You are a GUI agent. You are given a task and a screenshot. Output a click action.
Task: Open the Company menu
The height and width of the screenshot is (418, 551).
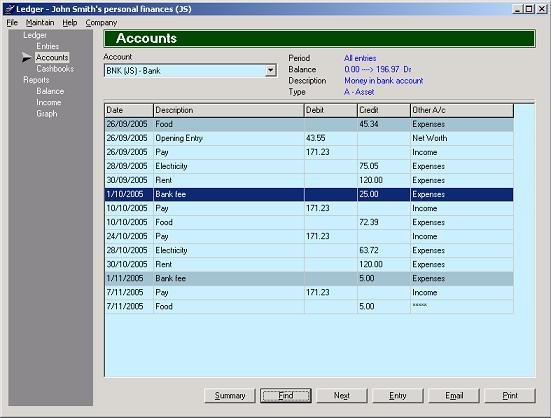pyautogui.click(x=101, y=23)
